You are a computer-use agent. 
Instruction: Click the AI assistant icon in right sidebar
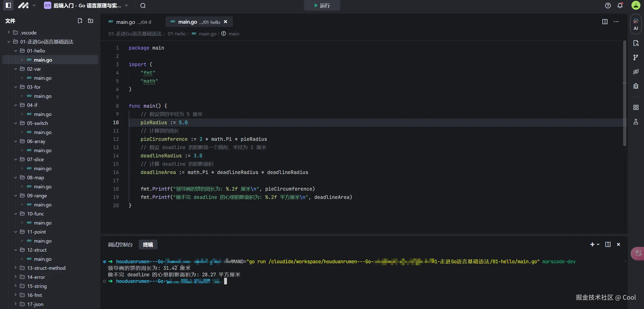[x=636, y=24]
